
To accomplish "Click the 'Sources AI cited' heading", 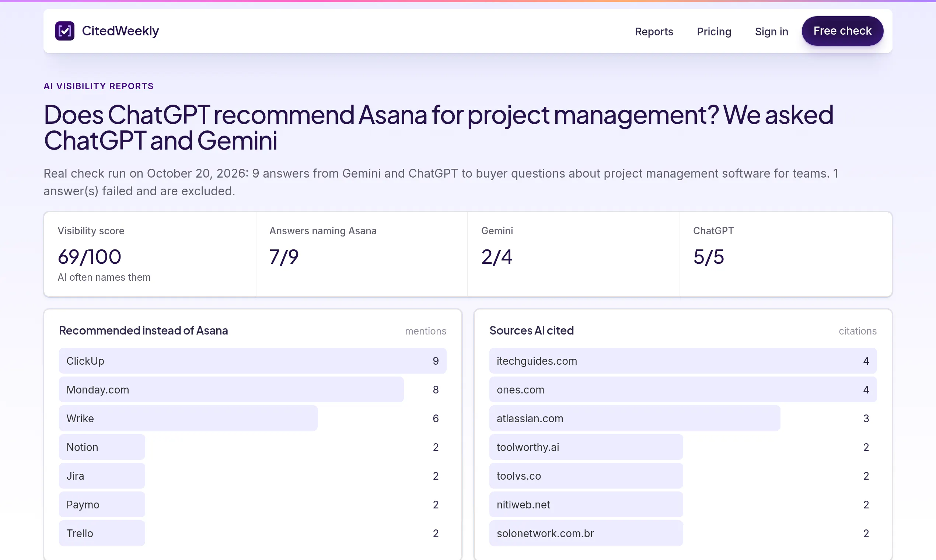I will 531,330.
